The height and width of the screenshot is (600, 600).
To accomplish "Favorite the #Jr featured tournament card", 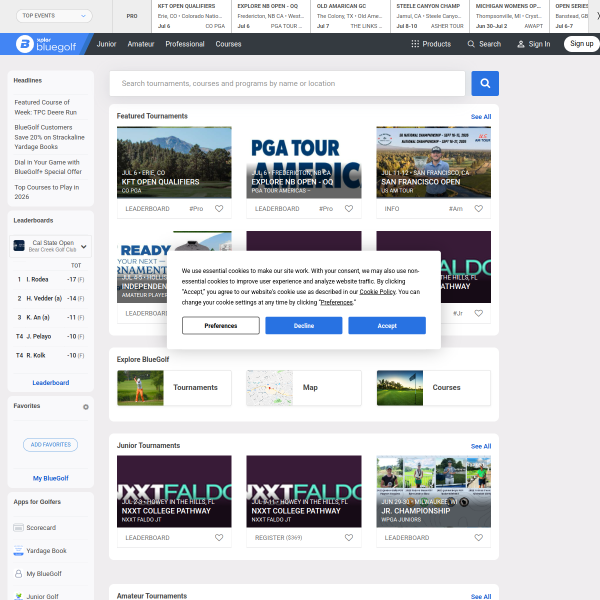I will [x=478, y=313].
